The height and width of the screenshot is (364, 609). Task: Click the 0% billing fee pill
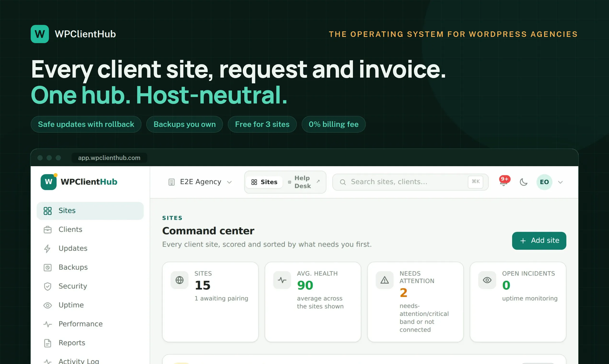[334, 124]
